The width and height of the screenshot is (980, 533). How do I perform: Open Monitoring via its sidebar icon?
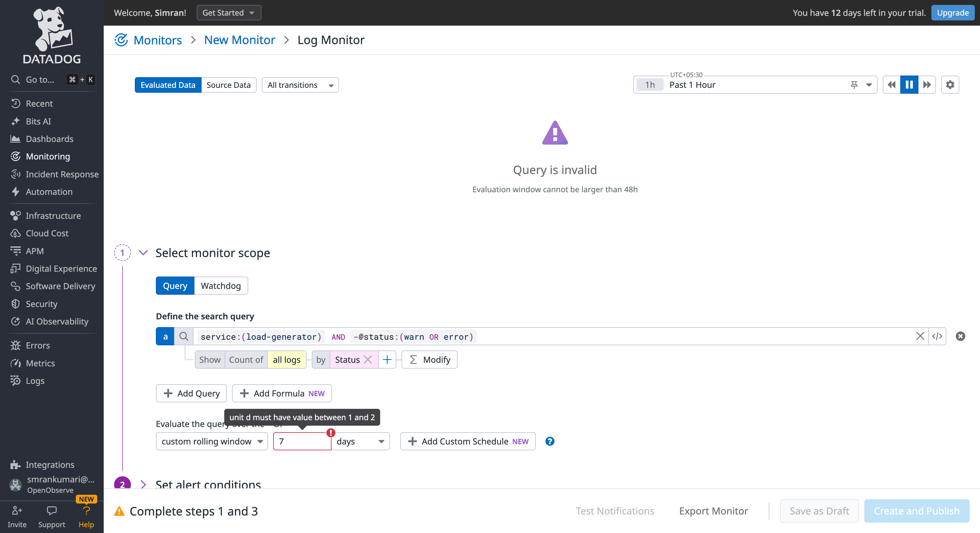click(x=16, y=157)
